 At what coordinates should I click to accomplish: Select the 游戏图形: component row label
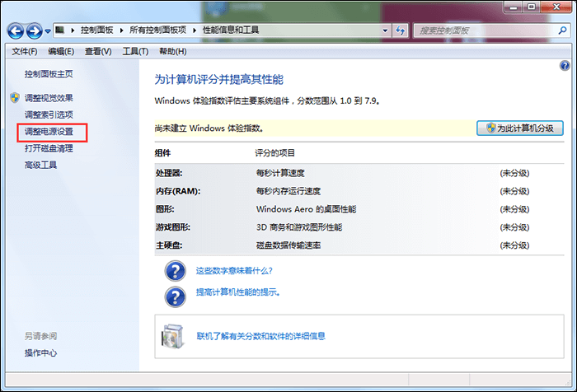click(x=173, y=227)
